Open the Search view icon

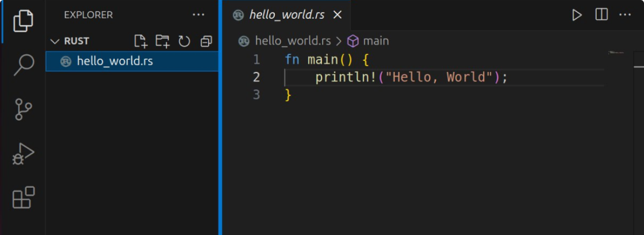click(x=23, y=65)
